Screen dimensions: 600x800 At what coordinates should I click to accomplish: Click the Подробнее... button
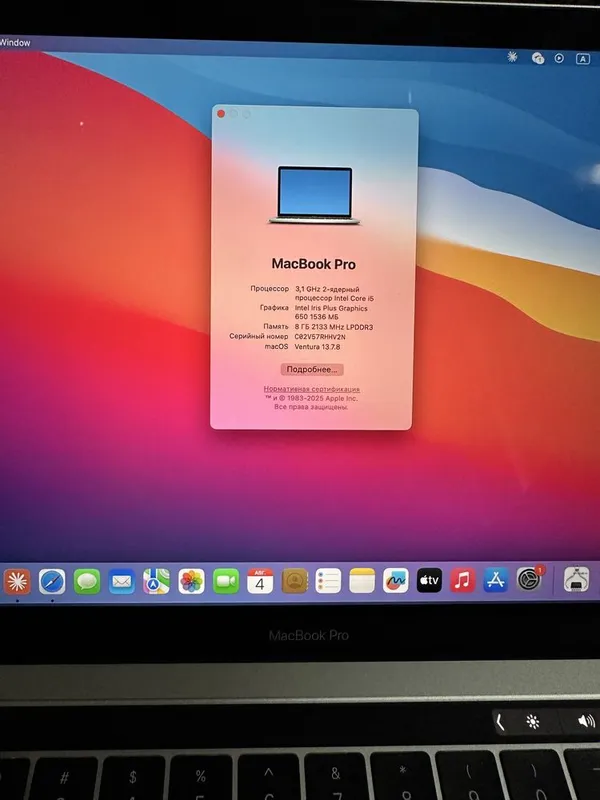tap(312, 369)
